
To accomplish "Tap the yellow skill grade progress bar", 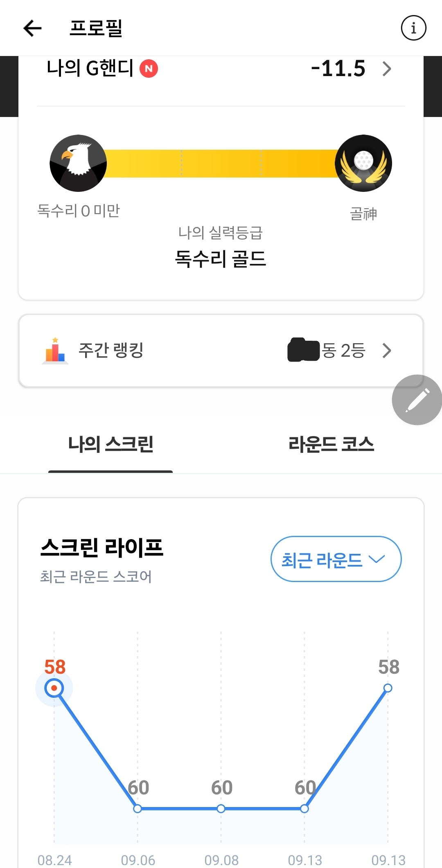I will (x=221, y=164).
